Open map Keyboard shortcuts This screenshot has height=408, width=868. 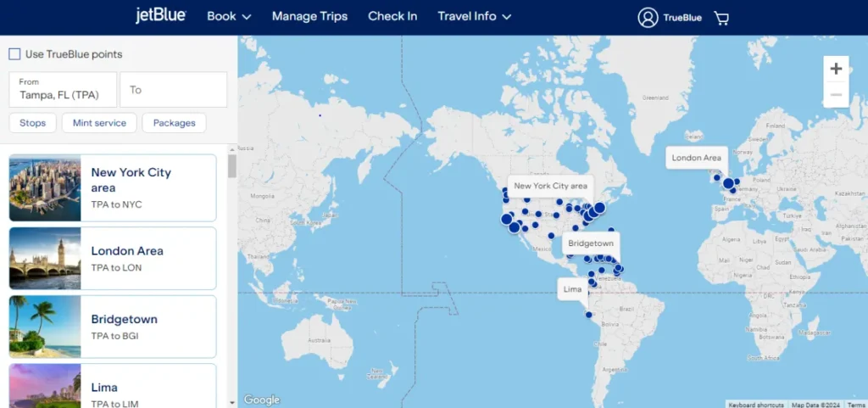(x=755, y=405)
